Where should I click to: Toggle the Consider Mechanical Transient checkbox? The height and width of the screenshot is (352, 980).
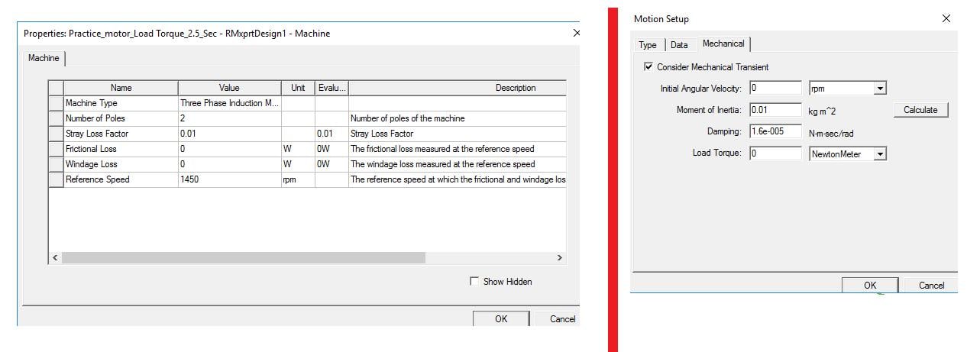[x=649, y=67]
